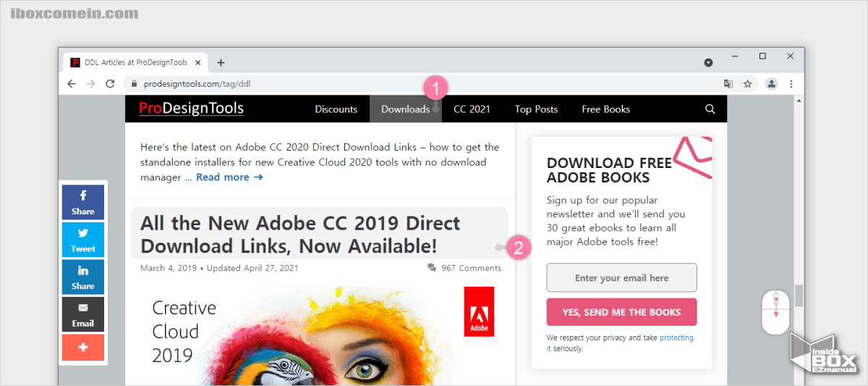Bookmark this page with the star icon

pos(747,84)
